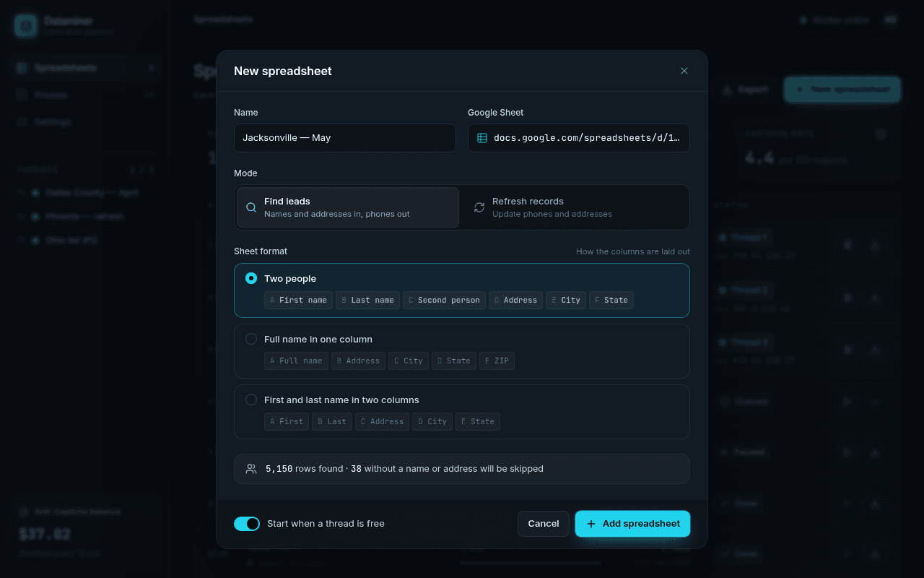Viewport: 924px width, 578px height.
Task: Click the Google Sheet URL field
Action: pyautogui.click(x=579, y=138)
